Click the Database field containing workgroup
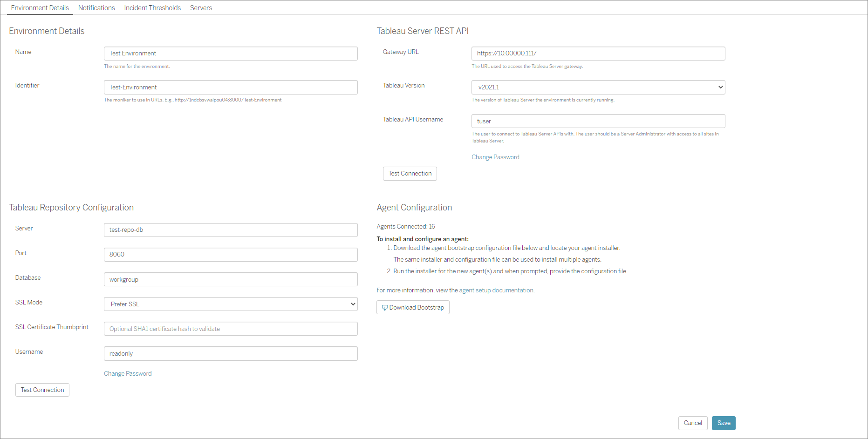Image resolution: width=868 pixels, height=439 pixels. [x=231, y=279]
